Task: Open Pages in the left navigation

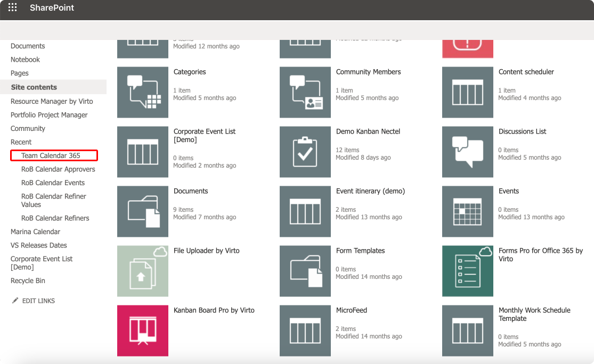Action: 20,73
